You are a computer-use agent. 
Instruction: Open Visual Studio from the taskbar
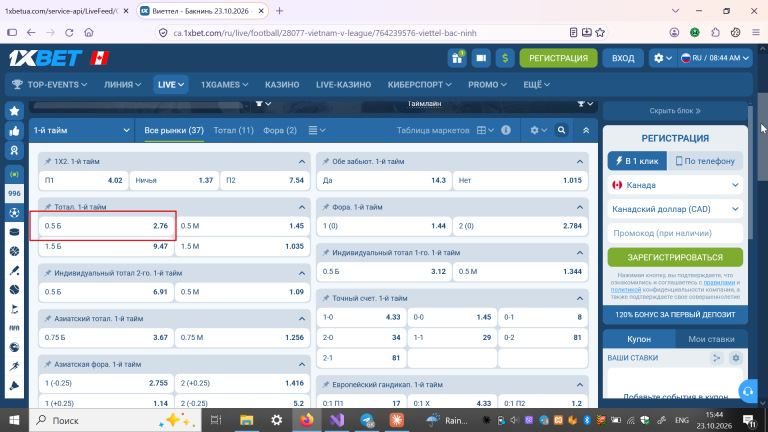coord(337,420)
